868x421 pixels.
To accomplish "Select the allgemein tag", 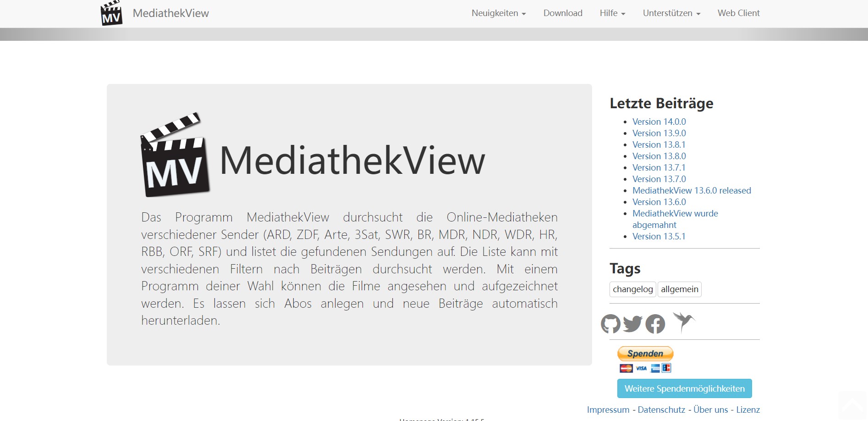I will click(680, 289).
